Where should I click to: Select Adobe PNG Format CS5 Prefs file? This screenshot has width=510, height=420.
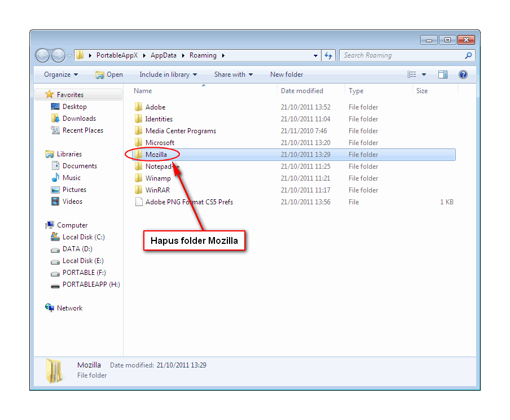coord(189,202)
